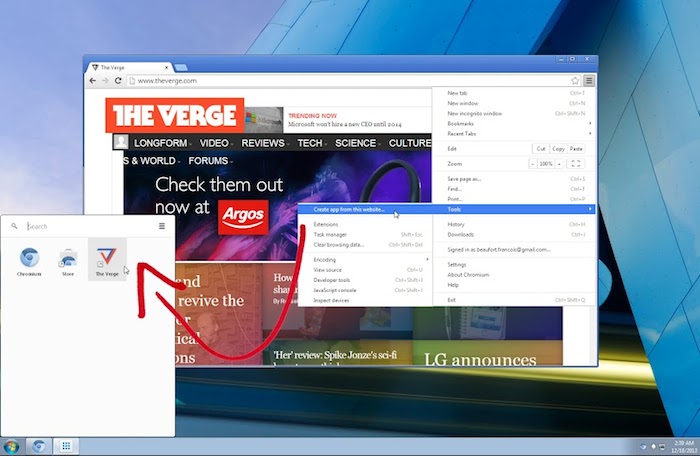Select Help in the menu

click(514, 285)
